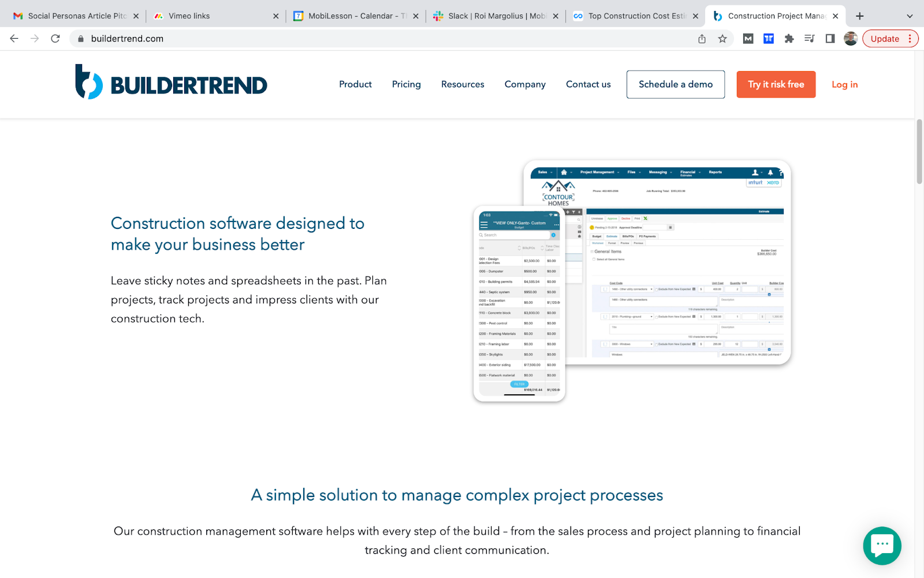Image resolution: width=924 pixels, height=578 pixels.
Task: Click the phone app screenshot image
Action: tap(519, 303)
